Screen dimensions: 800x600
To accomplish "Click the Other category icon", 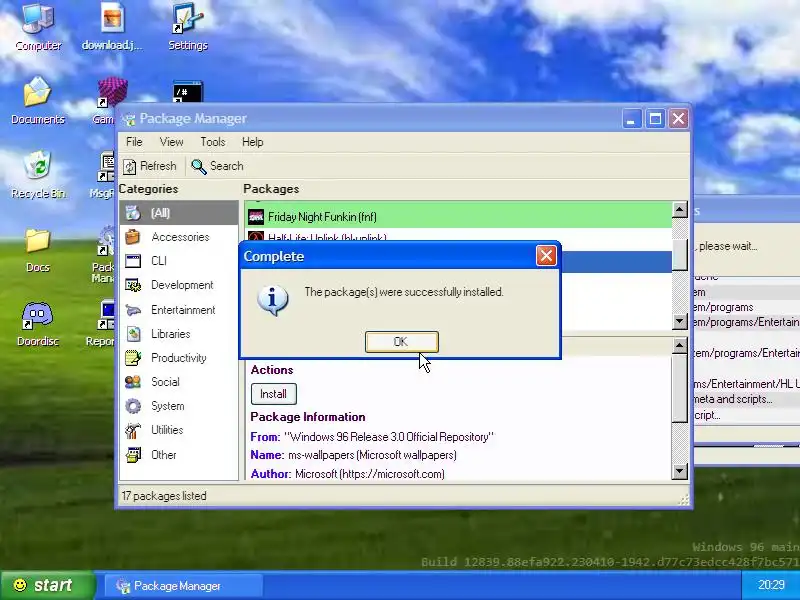I will click(x=133, y=455).
